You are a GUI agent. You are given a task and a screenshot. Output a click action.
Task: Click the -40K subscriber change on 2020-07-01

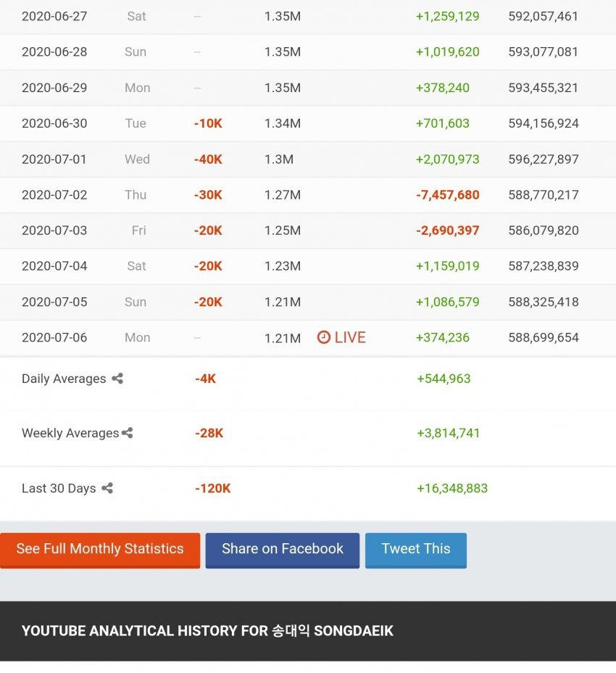click(x=208, y=159)
